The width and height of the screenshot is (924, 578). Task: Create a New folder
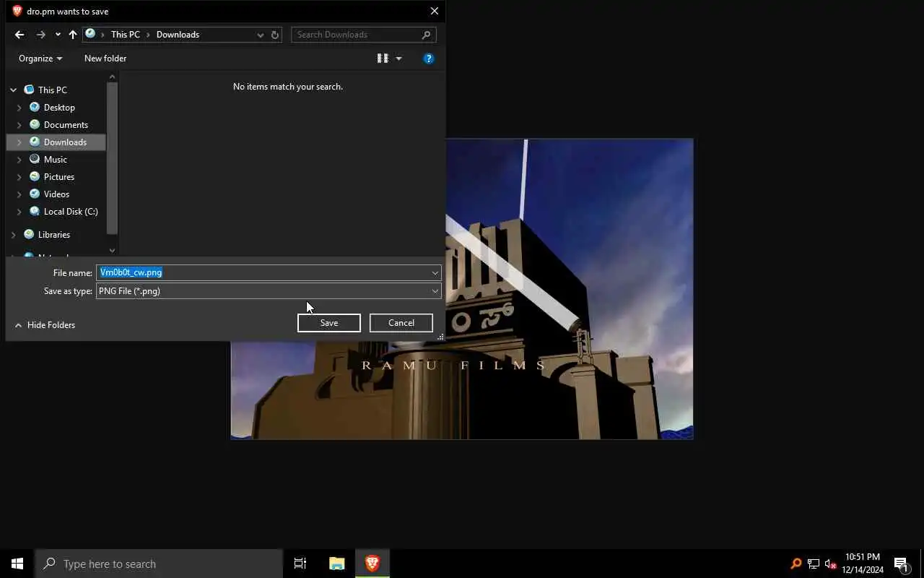coord(105,59)
